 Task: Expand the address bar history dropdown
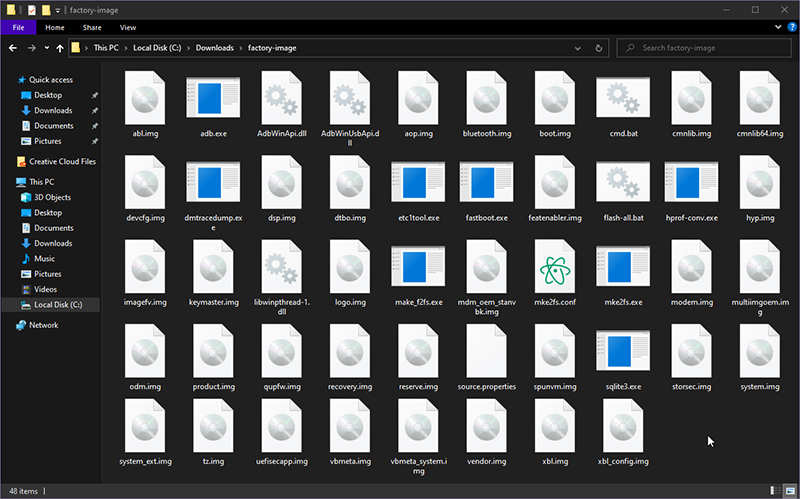click(578, 48)
